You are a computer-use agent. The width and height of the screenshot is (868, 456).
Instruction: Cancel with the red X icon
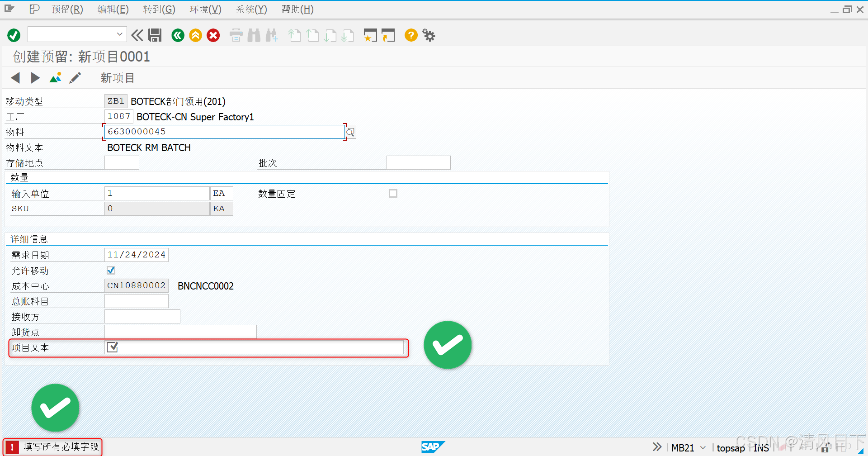213,35
